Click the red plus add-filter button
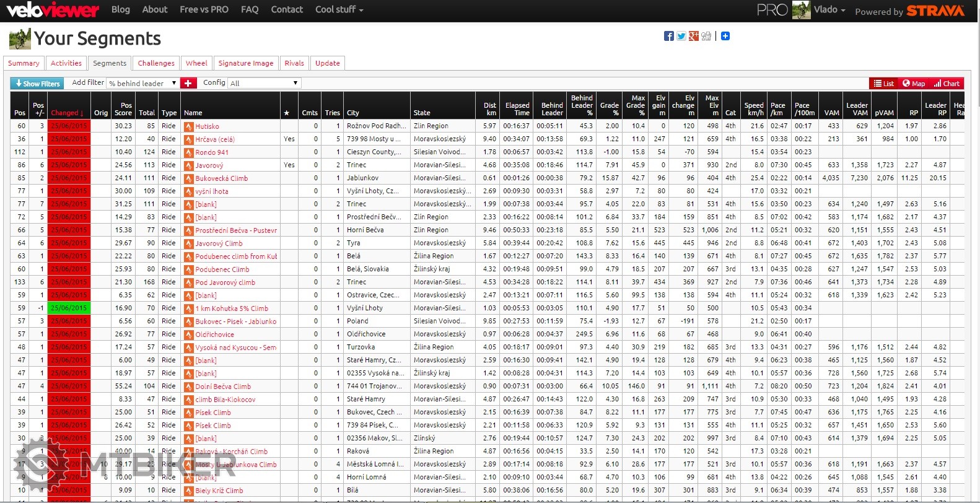980x503 pixels. tap(188, 83)
